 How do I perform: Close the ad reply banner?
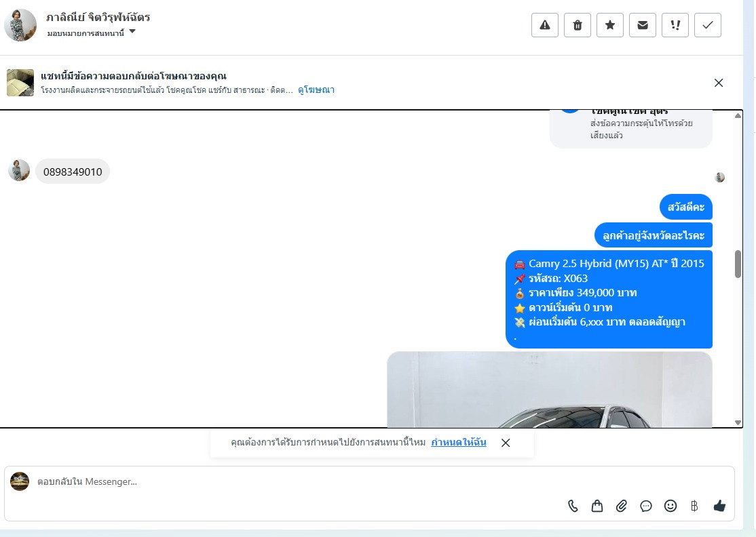[x=719, y=83]
